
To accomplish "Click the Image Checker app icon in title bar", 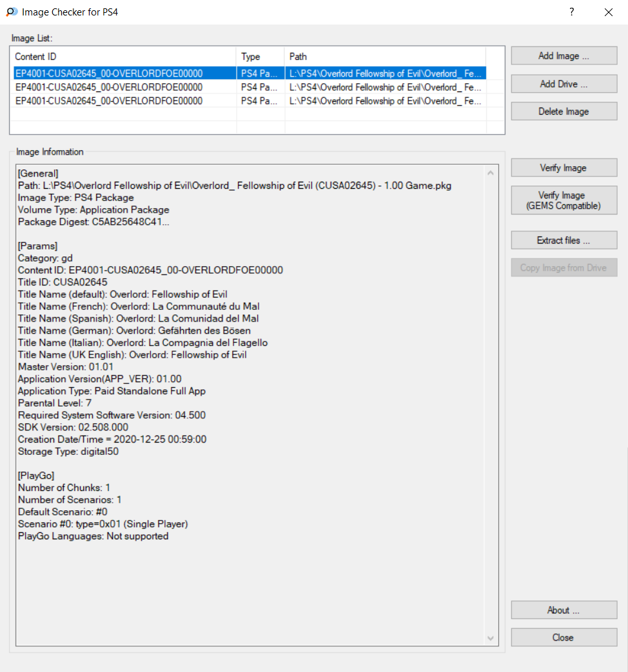I will pyautogui.click(x=11, y=12).
